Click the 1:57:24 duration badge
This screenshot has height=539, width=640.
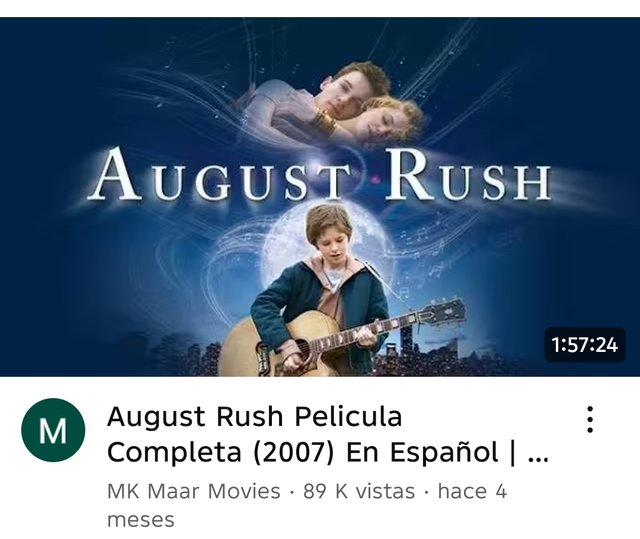coord(584,345)
